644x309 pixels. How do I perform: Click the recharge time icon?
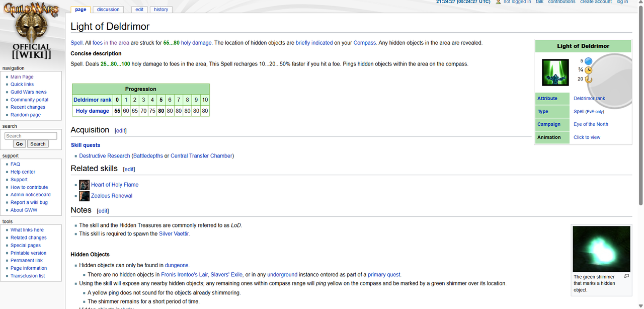(x=588, y=79)
